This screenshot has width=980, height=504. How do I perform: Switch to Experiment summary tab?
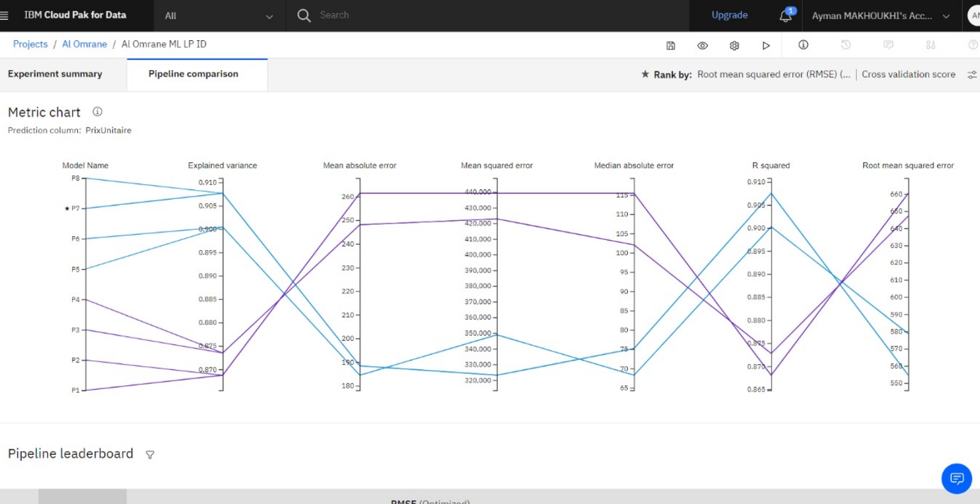(x=55, y=74)
